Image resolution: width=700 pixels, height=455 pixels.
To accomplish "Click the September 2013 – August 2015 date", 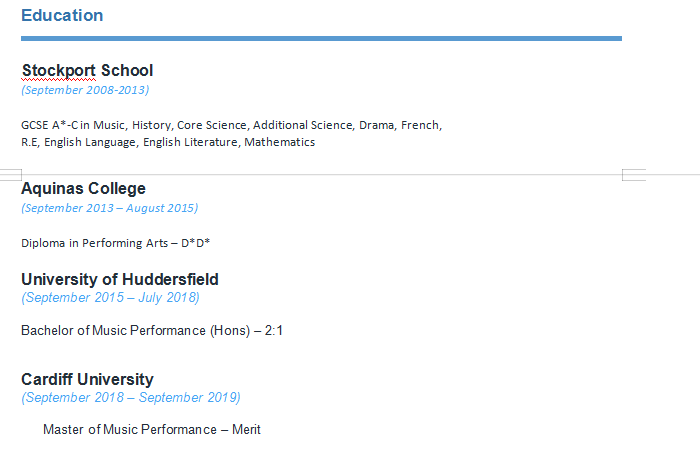I will tap(109, 208).
